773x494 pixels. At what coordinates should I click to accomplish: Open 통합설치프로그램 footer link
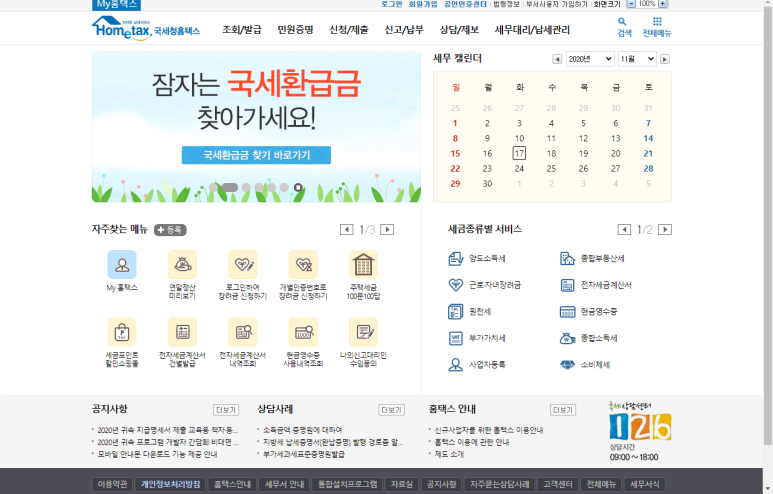pos(348,484)
